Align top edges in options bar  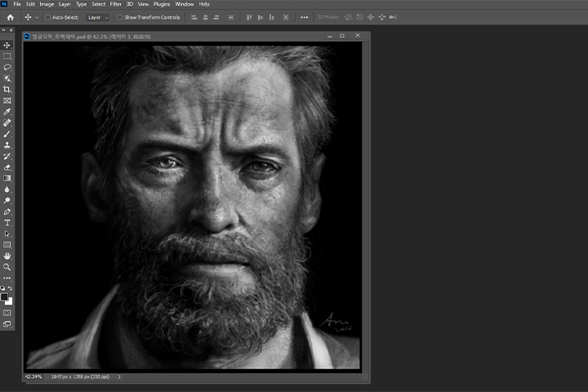(249, 17)
